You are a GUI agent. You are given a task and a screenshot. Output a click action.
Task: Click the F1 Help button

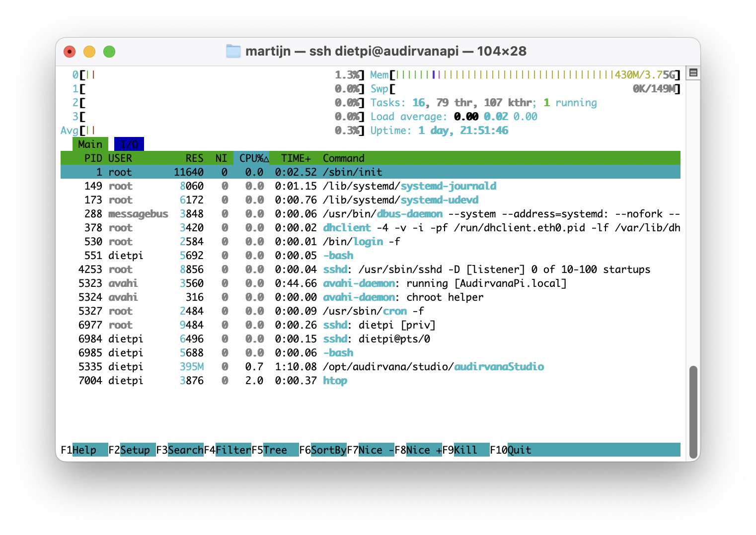click(84, 450)
